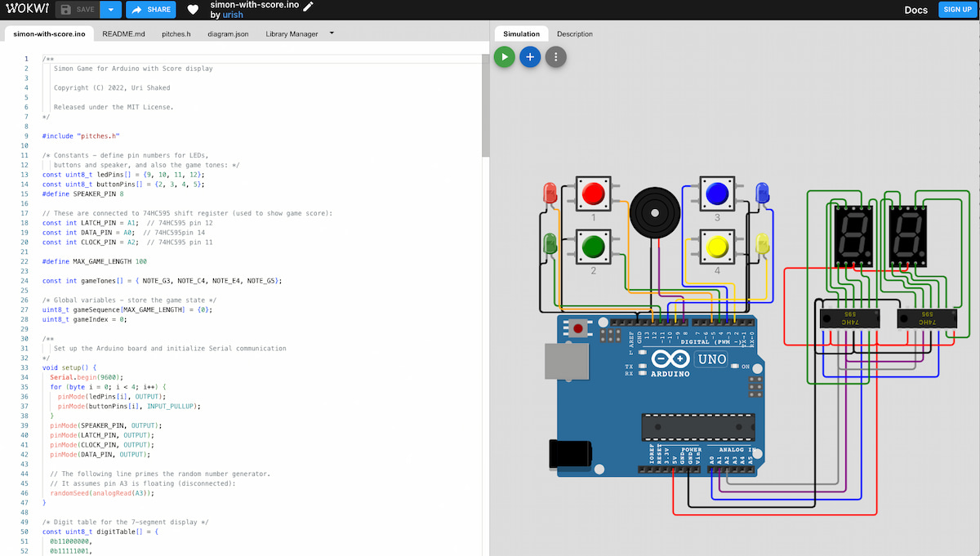
Task: Open the dropdown arrow next to Save
Action: pyautogui.click(x=112, y=10)
